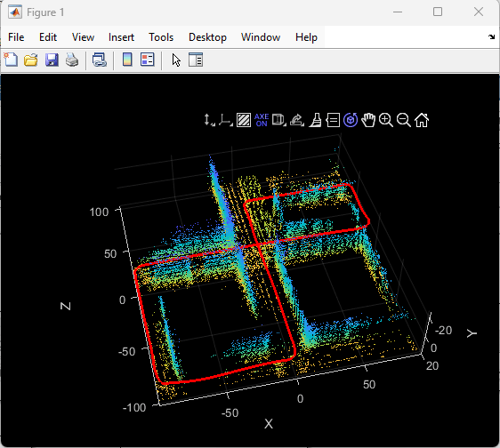The width and height of the screenshot is (500, 448).
Task: Change background color with hatched square icon
Action: (x=244, y=120)
